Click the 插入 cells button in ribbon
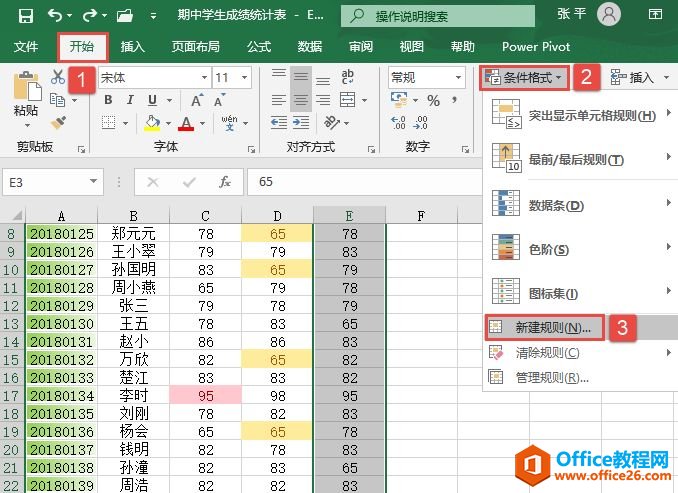Screen dimensions: 678x493 (640, 78)
